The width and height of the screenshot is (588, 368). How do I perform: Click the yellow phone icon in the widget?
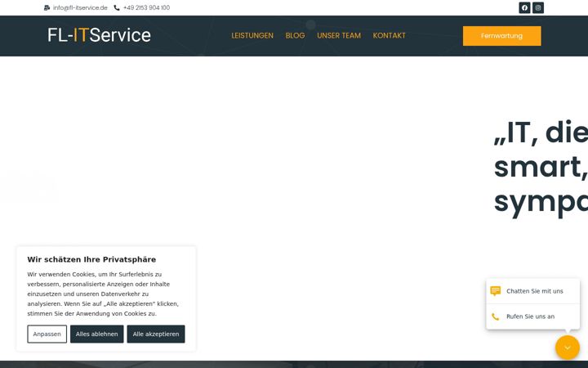[x=496, y=316]
